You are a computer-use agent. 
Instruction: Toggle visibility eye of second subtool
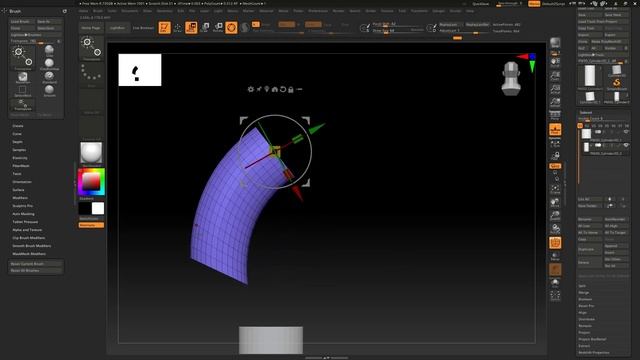[x=626, y=145]
